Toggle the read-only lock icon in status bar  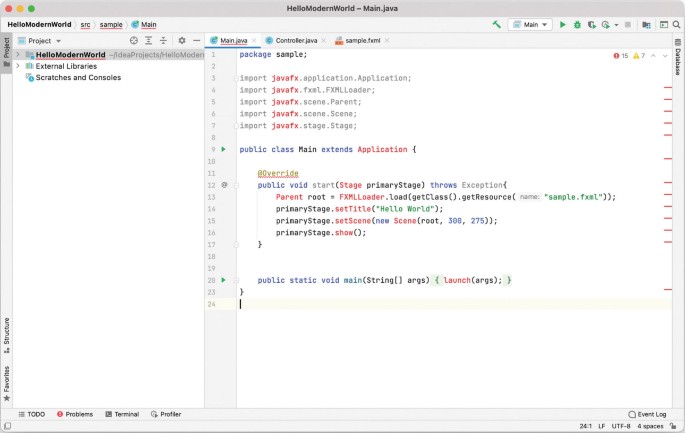coord(674,426)
